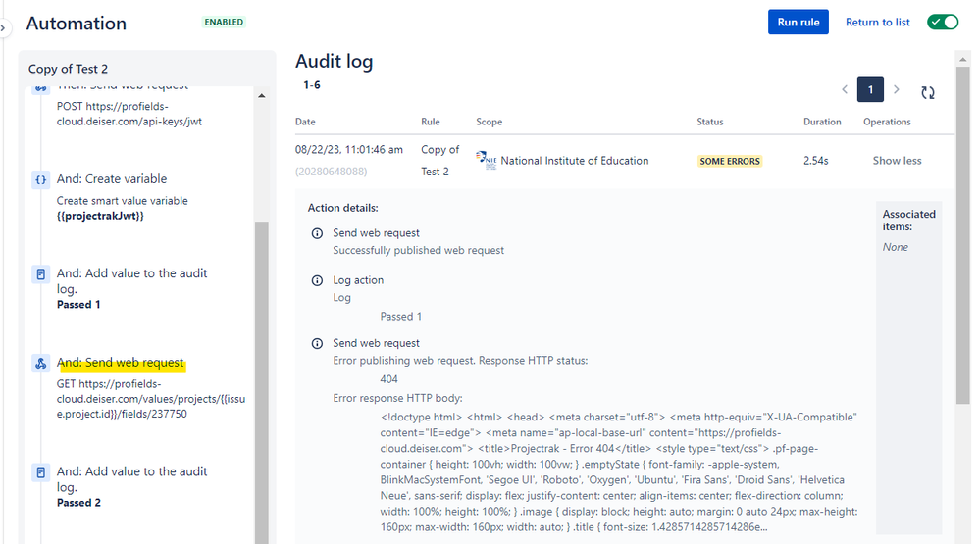The height and width of the screenshot is (544, 980).
Task: Collapse entry with Show less
Action: (x=897, y=161)
